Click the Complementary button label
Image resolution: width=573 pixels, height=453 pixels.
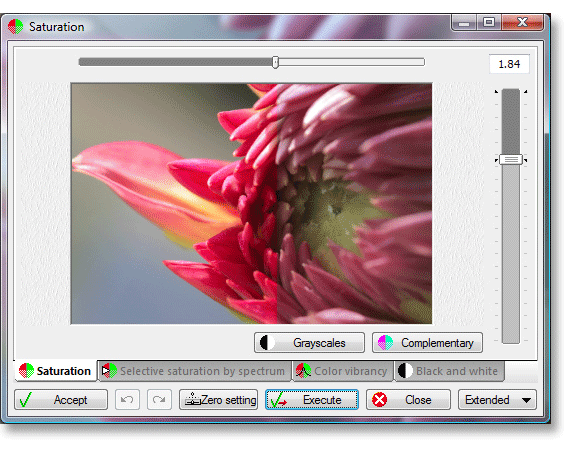click(x=437, y=343)
